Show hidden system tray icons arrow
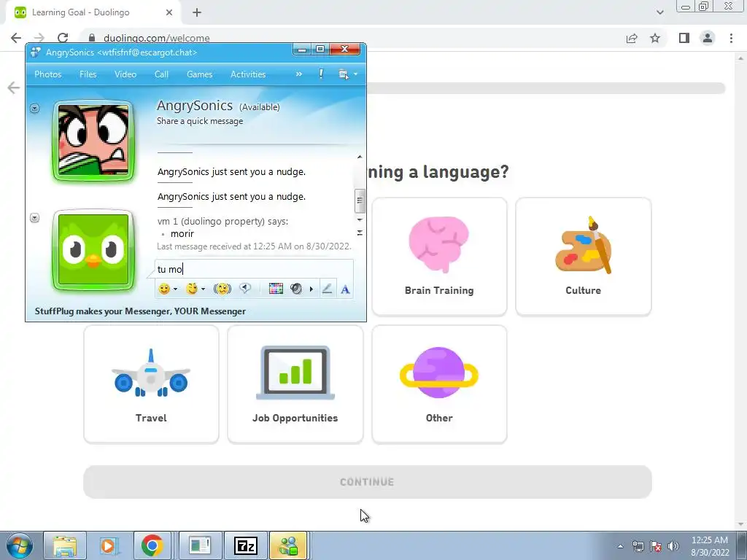The width and height of the screenshot is (747, 560). (x=620, y=546)
